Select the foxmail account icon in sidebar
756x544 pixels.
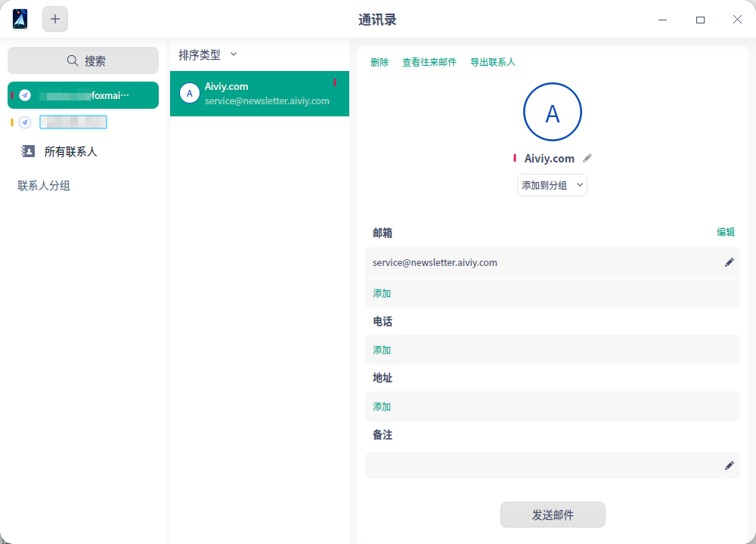(x=25, y=95)
